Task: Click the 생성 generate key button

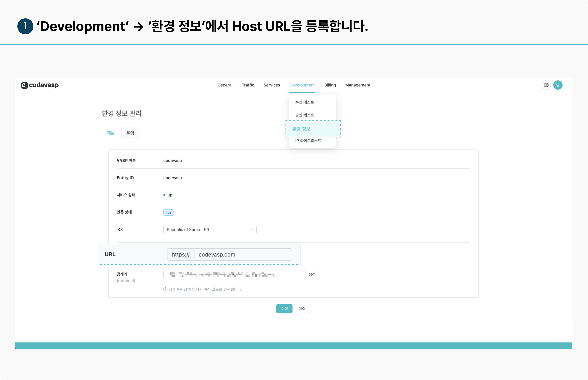Action: click(312, 274)
